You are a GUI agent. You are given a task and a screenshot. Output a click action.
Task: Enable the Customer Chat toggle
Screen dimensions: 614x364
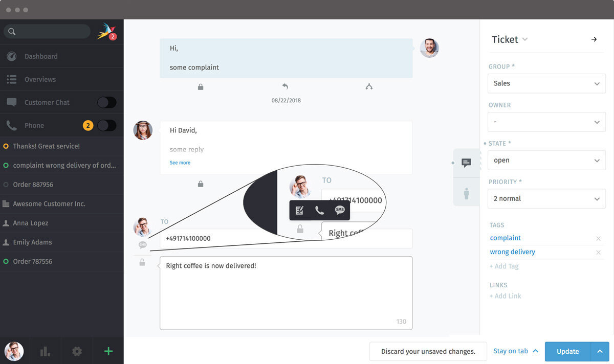[x=106, y=102]
